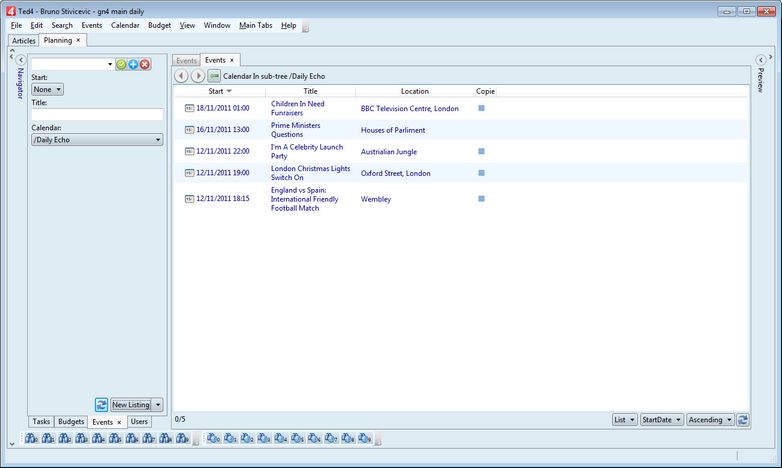Click the Start column header sort arrow

pos(229,91)
